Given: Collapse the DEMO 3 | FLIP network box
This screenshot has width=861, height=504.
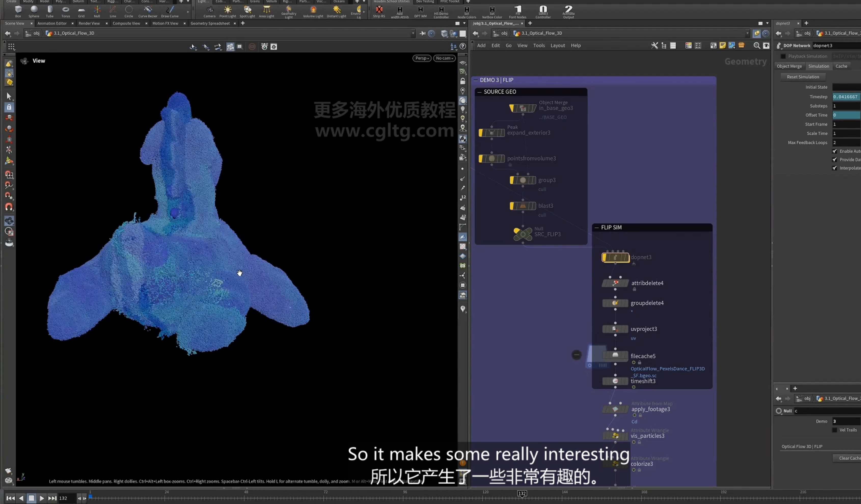Looking at the screenshot, I should [x=475, y=80].
